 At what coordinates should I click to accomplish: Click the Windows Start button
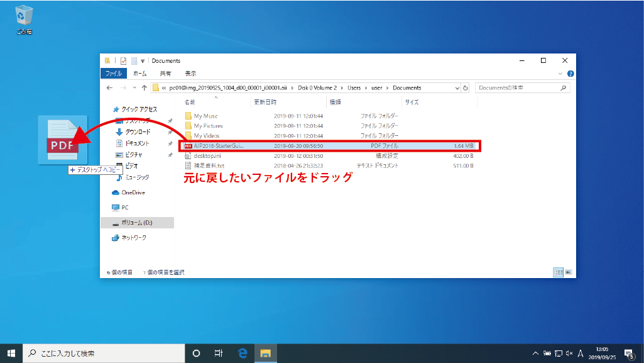pyautogui.click(x=11, y=353)
